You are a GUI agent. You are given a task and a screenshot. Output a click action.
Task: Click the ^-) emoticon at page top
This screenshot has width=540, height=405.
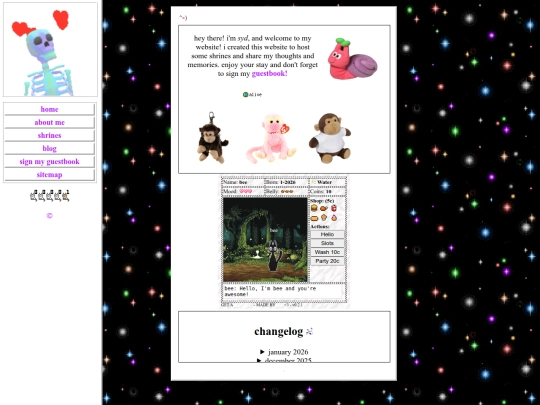point(183,18)
